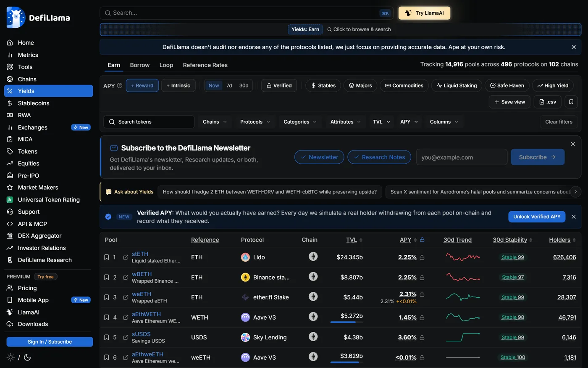Click the Search tokens field

pos(149,122)
